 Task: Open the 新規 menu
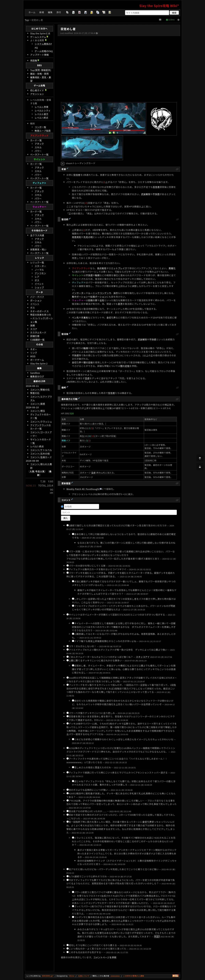pos(41,12)
